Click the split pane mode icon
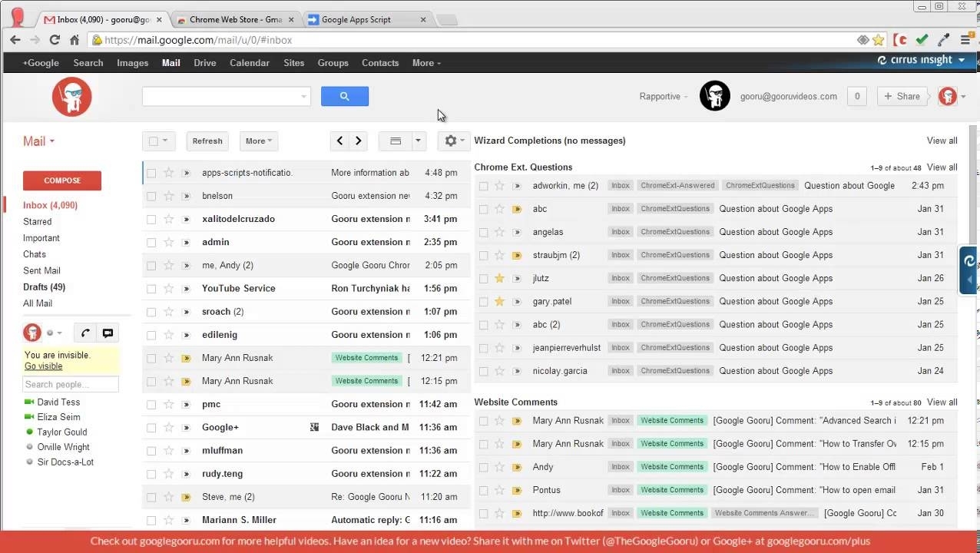This screenshot has width=980, height=553. [396, 141]
